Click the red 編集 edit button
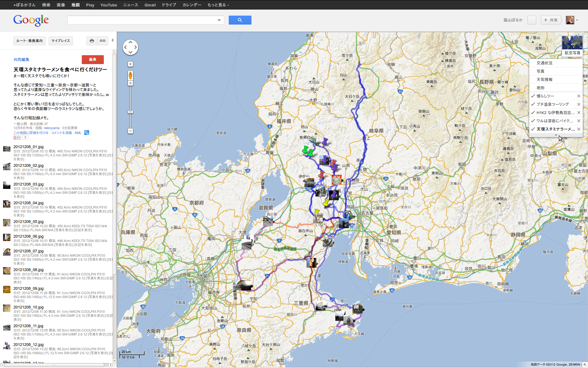The image size is (588, 368). click(x=92, y=59)
